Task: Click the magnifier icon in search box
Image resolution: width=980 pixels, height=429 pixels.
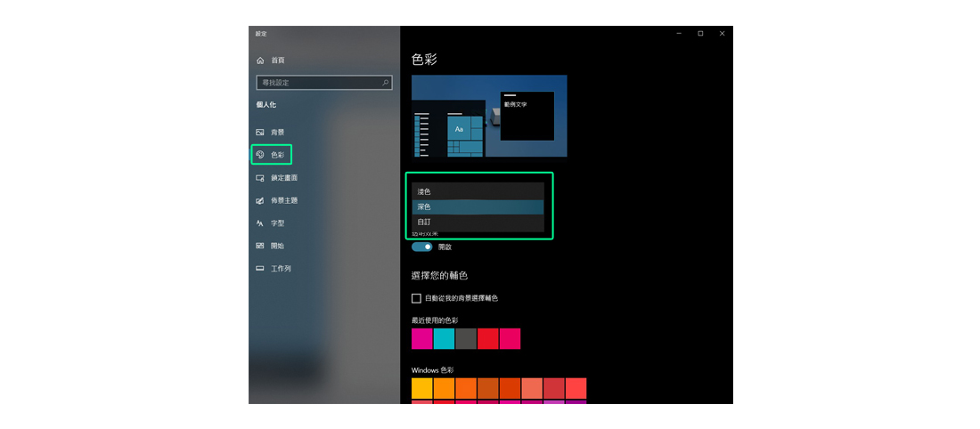Action: (386, 83)
